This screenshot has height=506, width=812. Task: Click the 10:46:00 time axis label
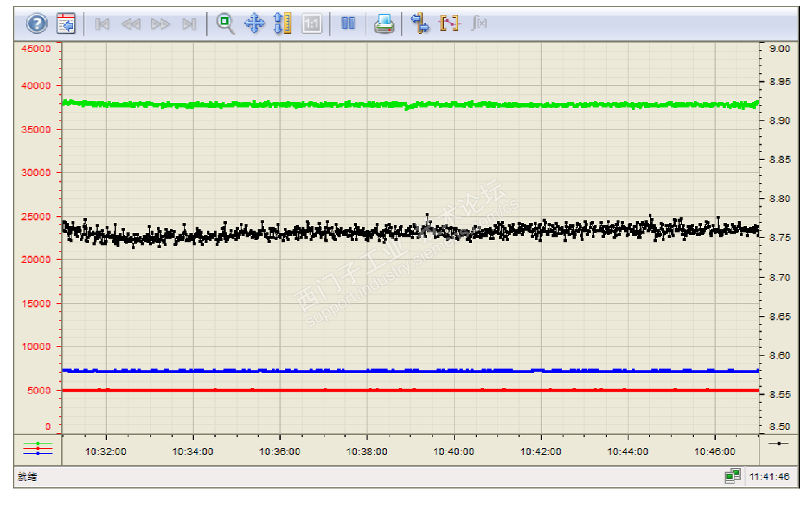click(714, 451)
